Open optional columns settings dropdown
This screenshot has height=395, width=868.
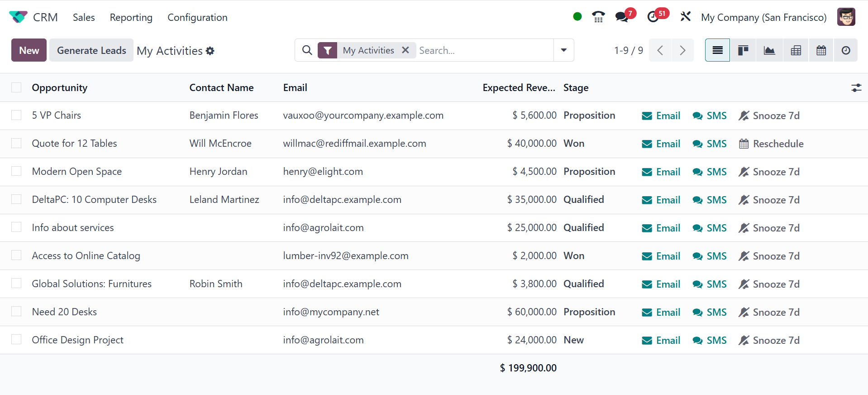856,88
